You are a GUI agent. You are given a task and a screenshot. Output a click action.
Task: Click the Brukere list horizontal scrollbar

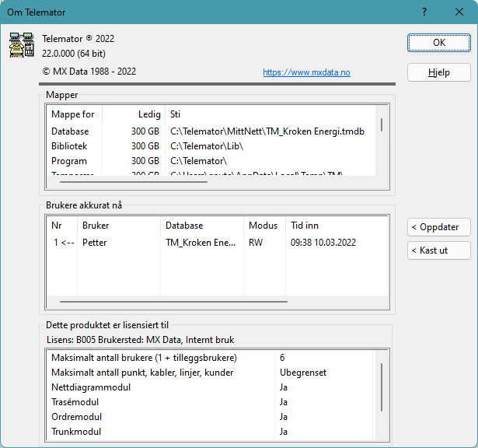(173, 302)
